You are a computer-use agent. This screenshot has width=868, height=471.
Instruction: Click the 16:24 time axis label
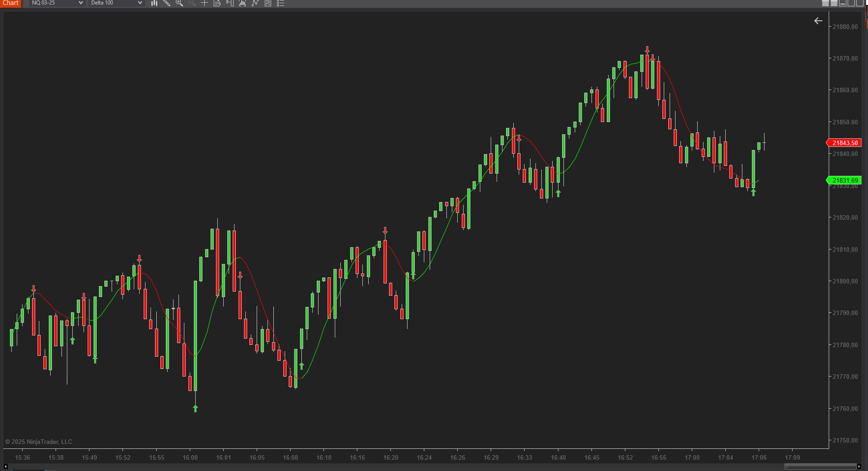[424, 457]
